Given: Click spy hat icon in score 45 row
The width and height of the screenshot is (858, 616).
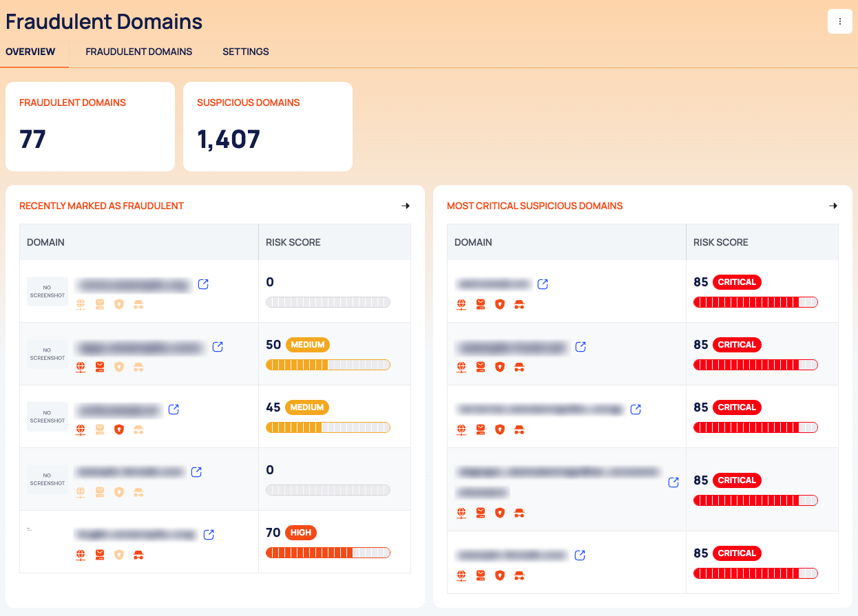Looking at the screenshot, I should 138,429.
